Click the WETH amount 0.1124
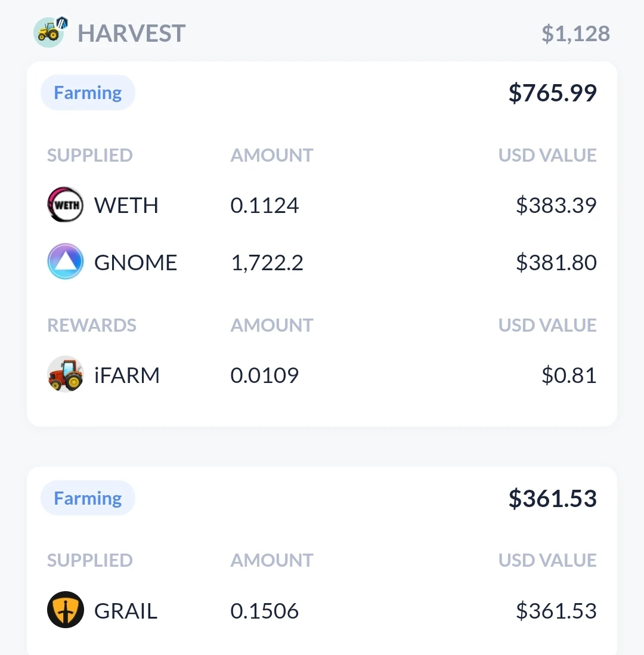 [x=264, y=205]
